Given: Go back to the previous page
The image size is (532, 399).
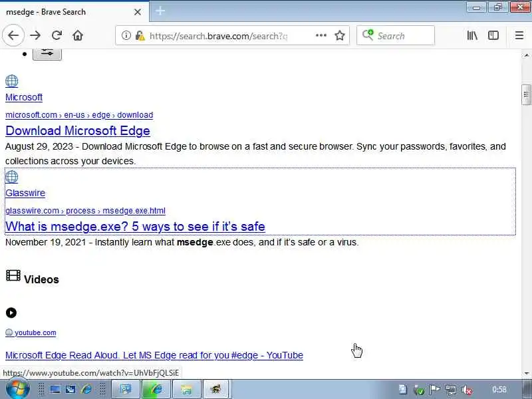Looking at the screenshot, I should tap(13, 35).
